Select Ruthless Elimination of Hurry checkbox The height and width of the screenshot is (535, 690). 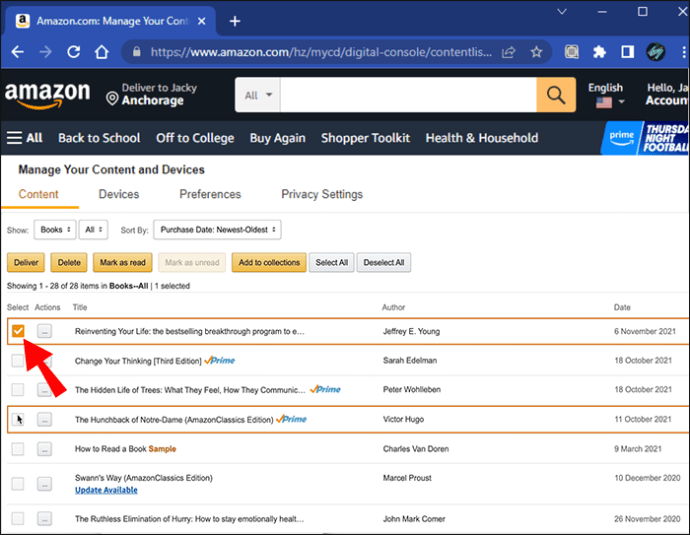[x=18, y=518]
